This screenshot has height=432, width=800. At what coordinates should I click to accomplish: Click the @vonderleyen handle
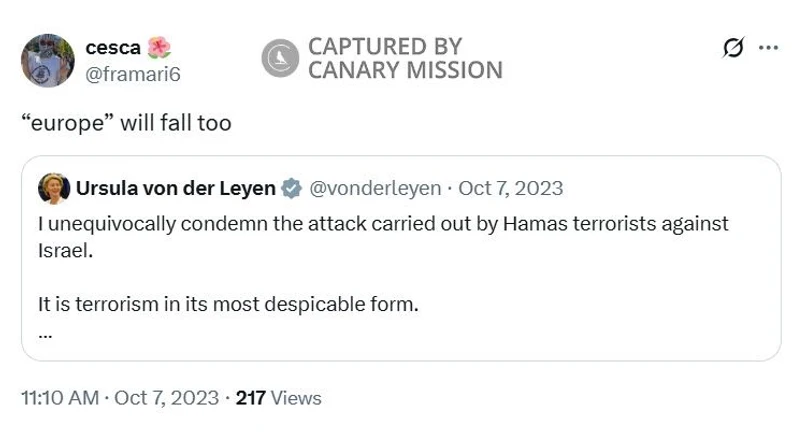(375, 188)
